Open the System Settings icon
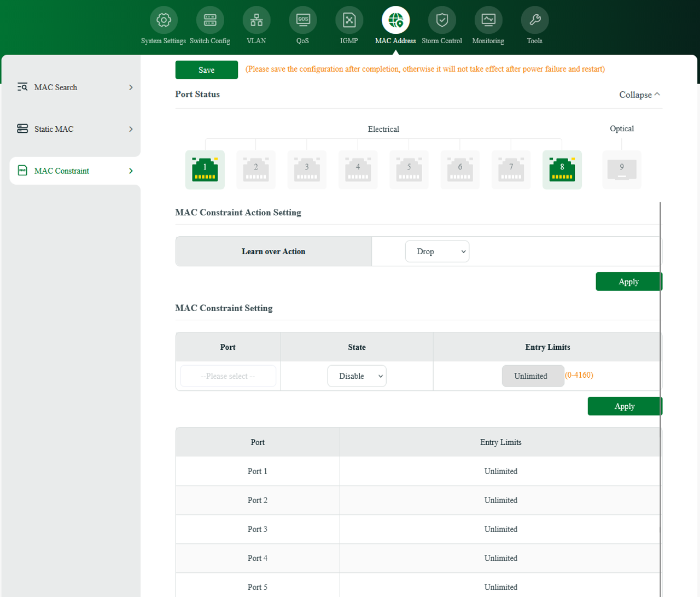 pos(163,19)
